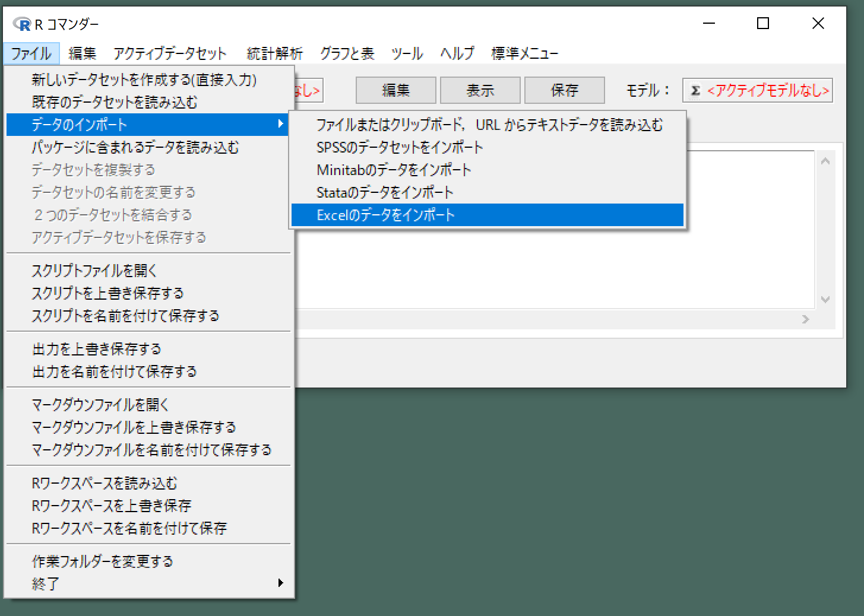Expand the '終了' submenu arrow
The height and width of the screenshot is (616, 864).
click(280, 583)
